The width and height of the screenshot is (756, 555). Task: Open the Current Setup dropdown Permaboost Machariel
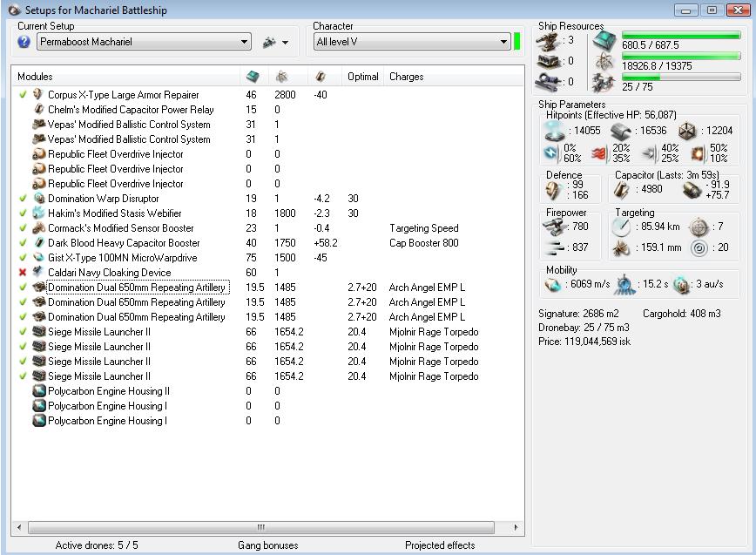[x=144, y=42]
